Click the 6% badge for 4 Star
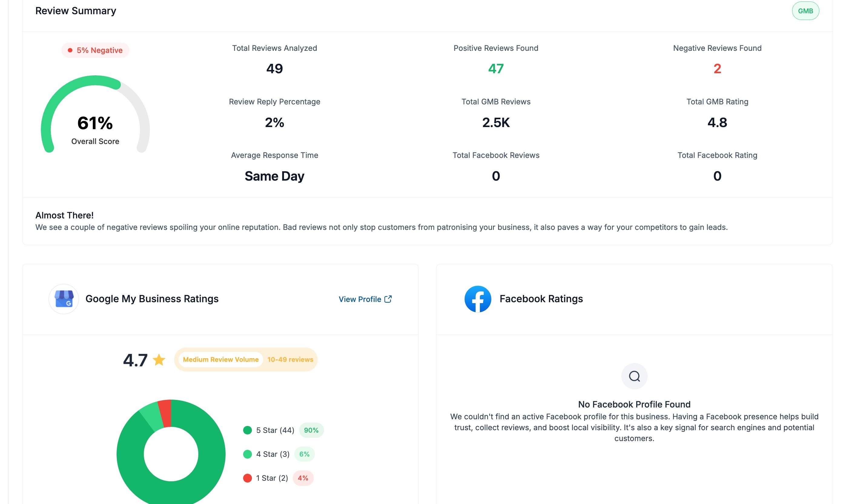 (x=304, y=454)
